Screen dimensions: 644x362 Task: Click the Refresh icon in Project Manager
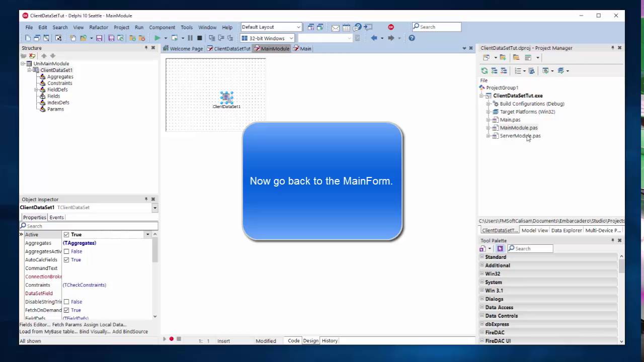tap(485, 71)
